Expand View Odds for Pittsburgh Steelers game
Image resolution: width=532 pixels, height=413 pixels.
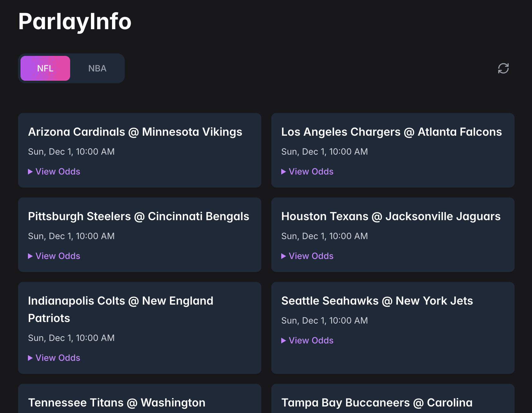pyautogui.click(x=54, y=256)
